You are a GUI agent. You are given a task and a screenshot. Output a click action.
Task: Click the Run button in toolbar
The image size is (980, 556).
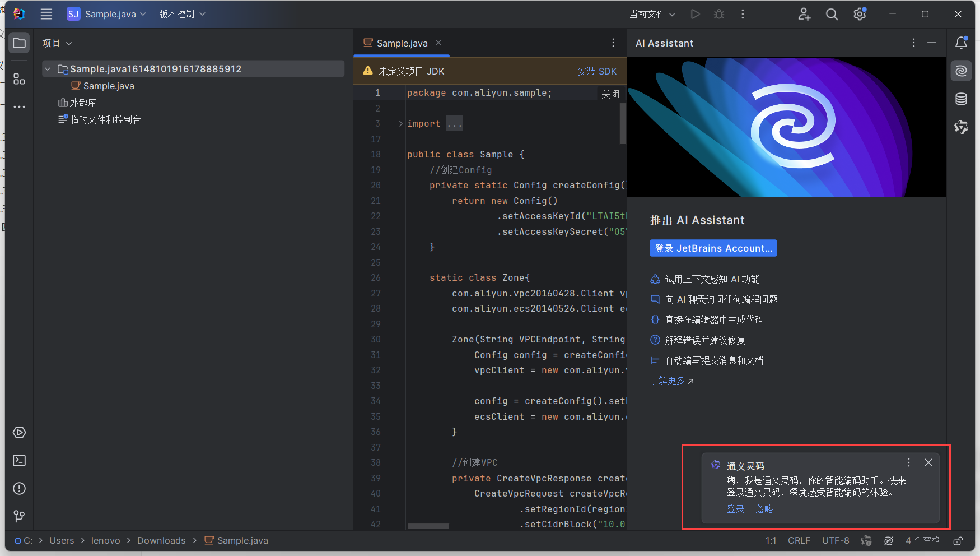(695, 14)
